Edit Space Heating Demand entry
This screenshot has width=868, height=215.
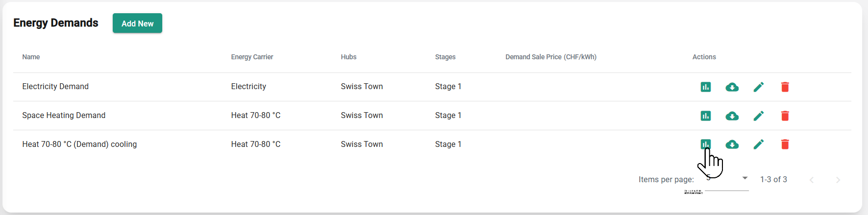pyautogui.click(x=758, y=116)
